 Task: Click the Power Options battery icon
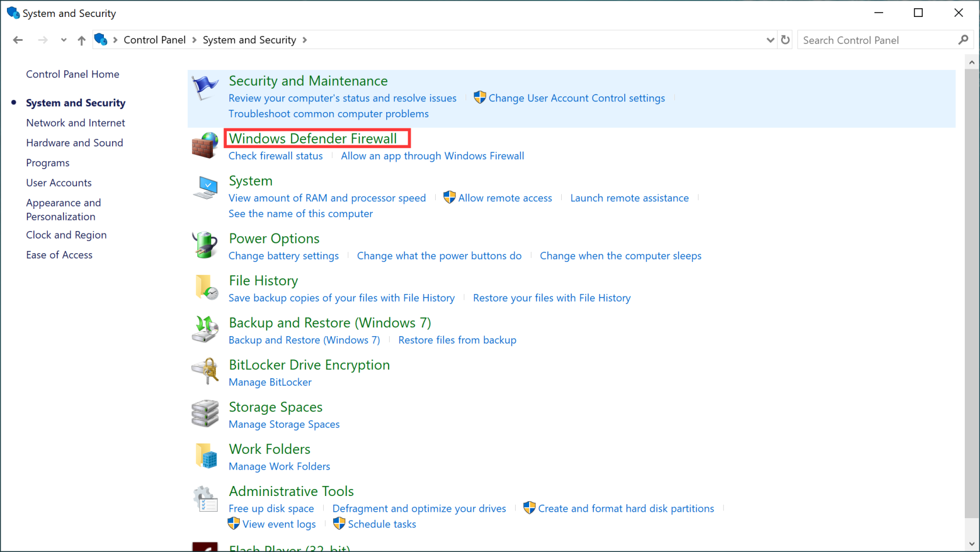click(x=205, y=245)
